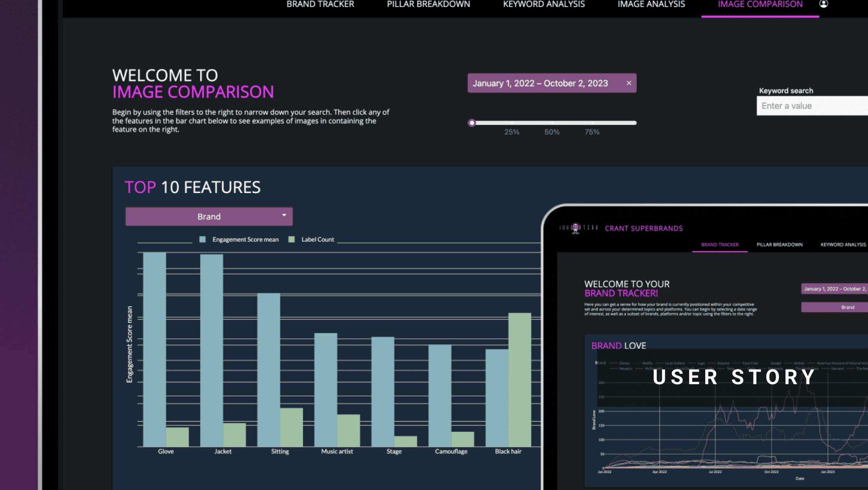Screen dimensions: 868x490
Task: Open the user profile icon
Action: 823,4
